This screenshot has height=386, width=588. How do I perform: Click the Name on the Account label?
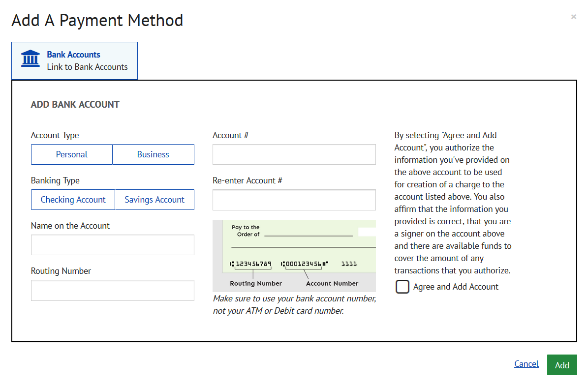[x=70, y=226]
